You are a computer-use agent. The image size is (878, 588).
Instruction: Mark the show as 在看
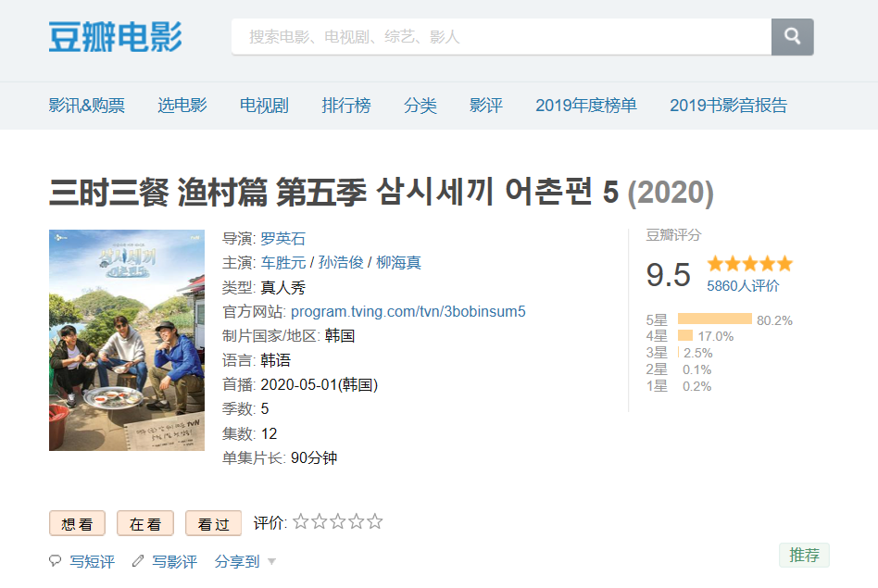144,524
